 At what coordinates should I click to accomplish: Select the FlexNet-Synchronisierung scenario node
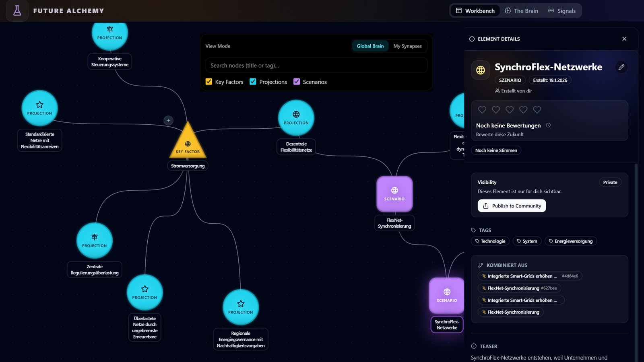tap(394, 194)
